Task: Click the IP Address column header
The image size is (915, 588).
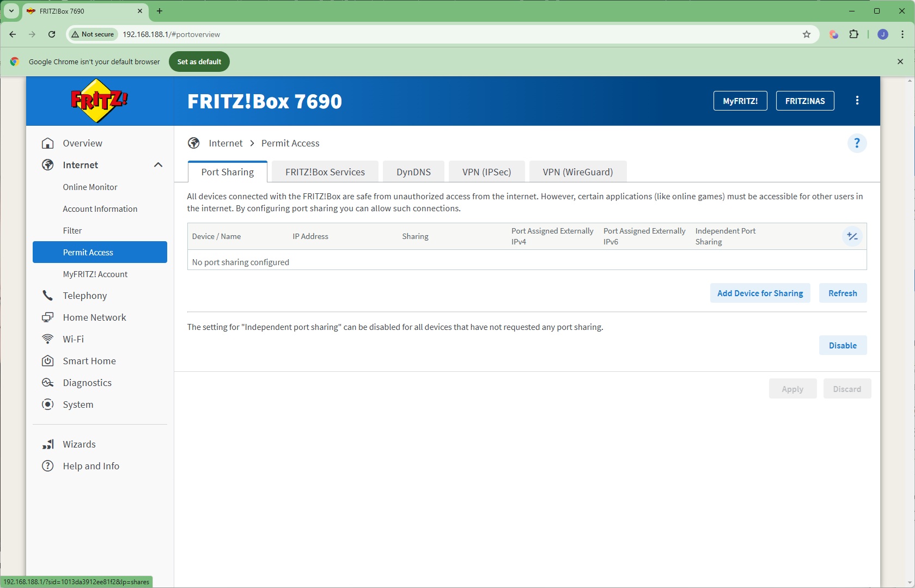Action: click(x=310, y=236)
